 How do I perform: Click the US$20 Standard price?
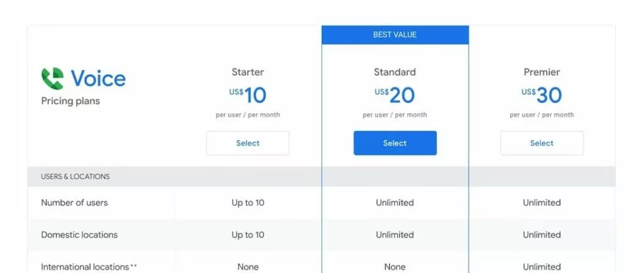(395, 96)
